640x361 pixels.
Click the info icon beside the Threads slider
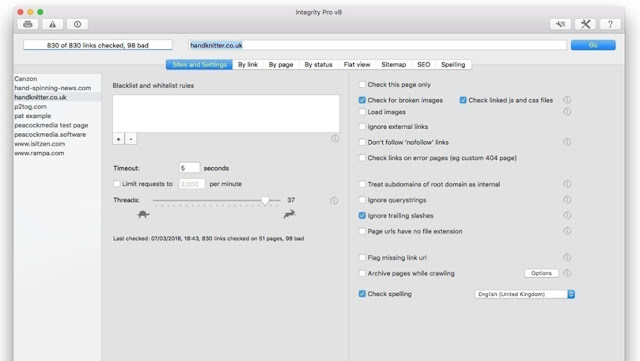click(334, 201)
